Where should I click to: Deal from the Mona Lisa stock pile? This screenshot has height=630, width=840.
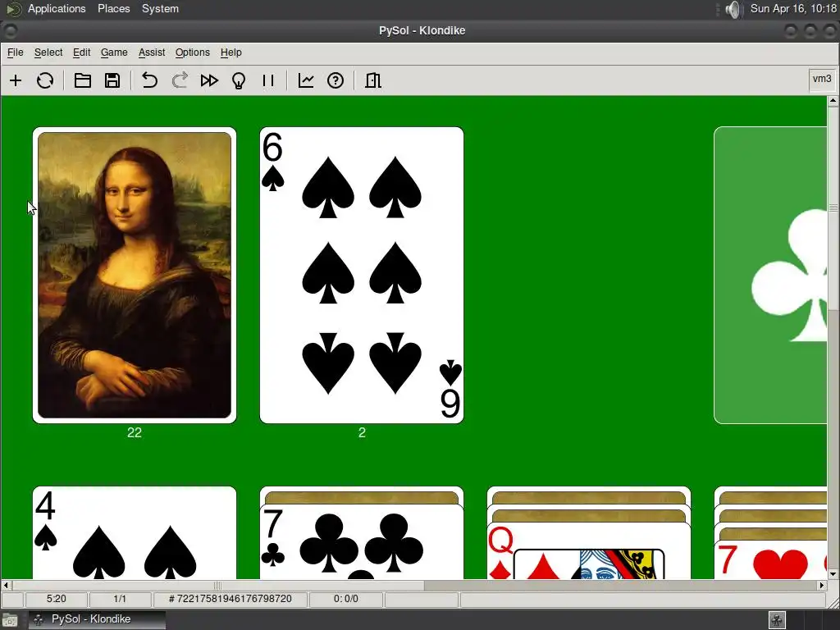(135, 276)
